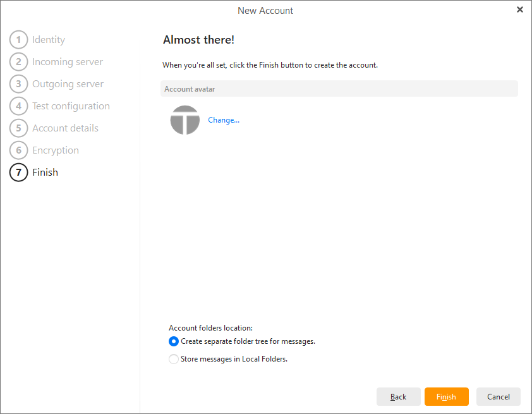The image size is (532, 414).
Task: Click the step 1 number circle
Action: coord(19,40)
